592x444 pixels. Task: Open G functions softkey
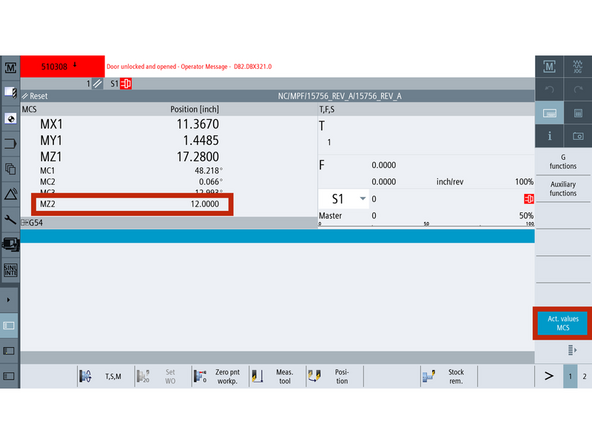[x=563, y=162]
